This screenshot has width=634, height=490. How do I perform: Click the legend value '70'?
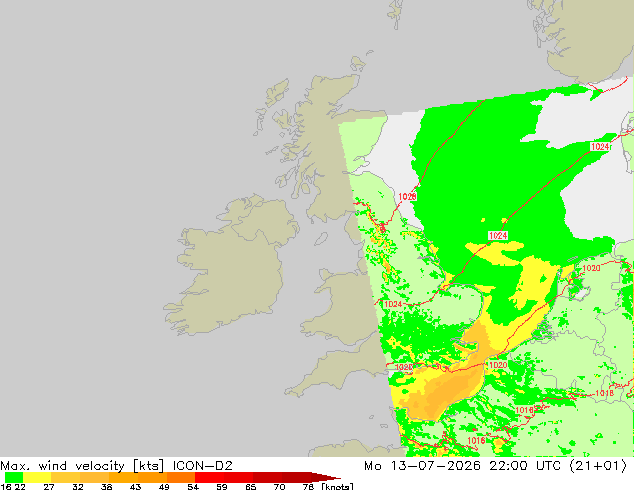tap(279, 486)
